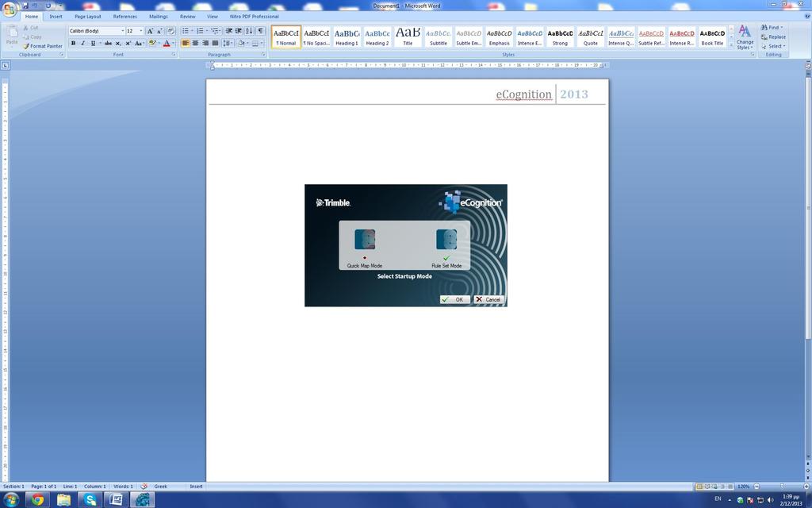Open the Page Layout ribbon tab
This screenshot has height=508, width=812.
tap(88, 17)
